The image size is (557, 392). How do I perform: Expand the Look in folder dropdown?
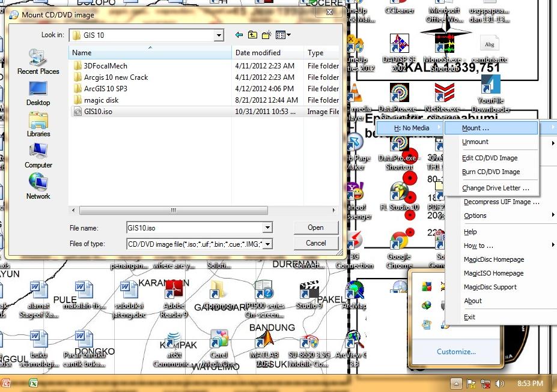click(x=219, y=35)
